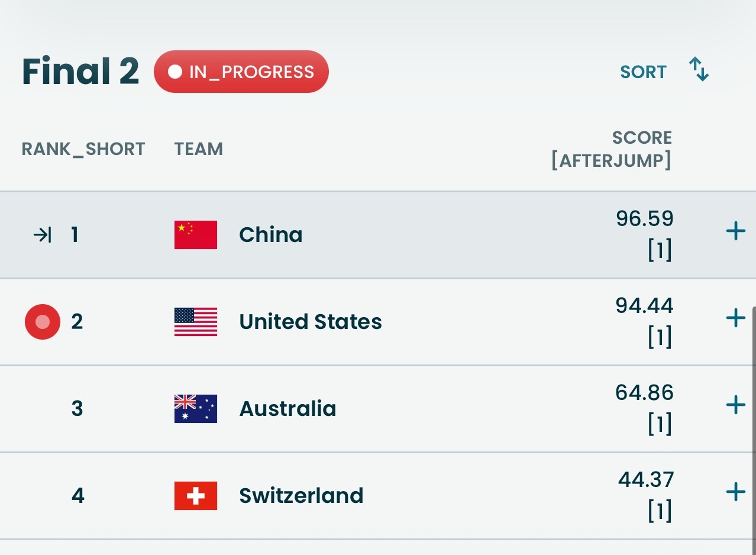This screenshot has height=555, width=756.
Task: Expand Switzerland row with plus icon
Action: click(735, 492)
